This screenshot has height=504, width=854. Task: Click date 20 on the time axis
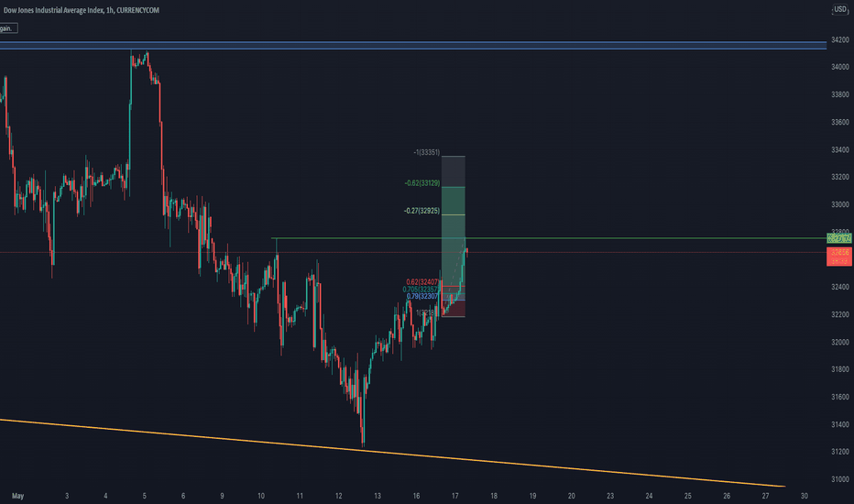[572, 496]
